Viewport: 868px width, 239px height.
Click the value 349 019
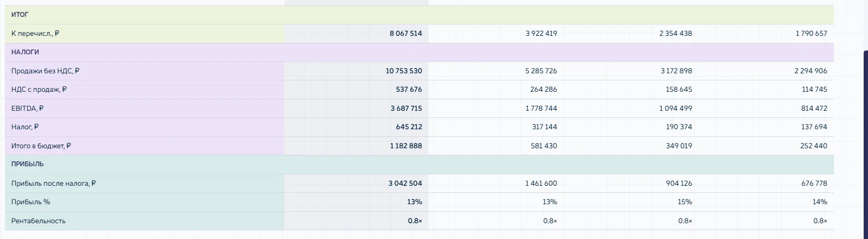coord(679,146)
